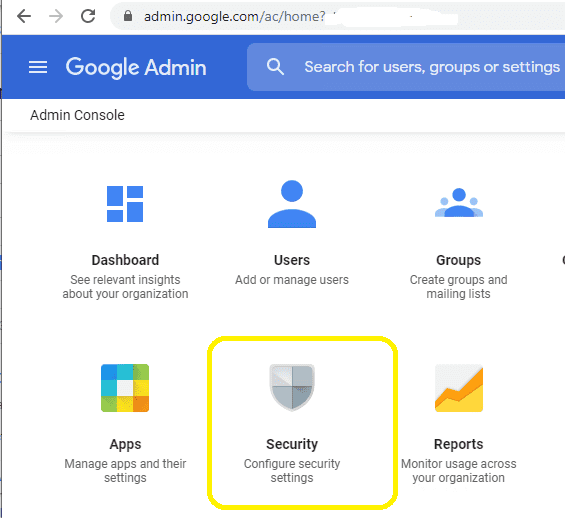565x518 pixels.
Task: Open the Reports chart icon
Action: click(459, 388)
